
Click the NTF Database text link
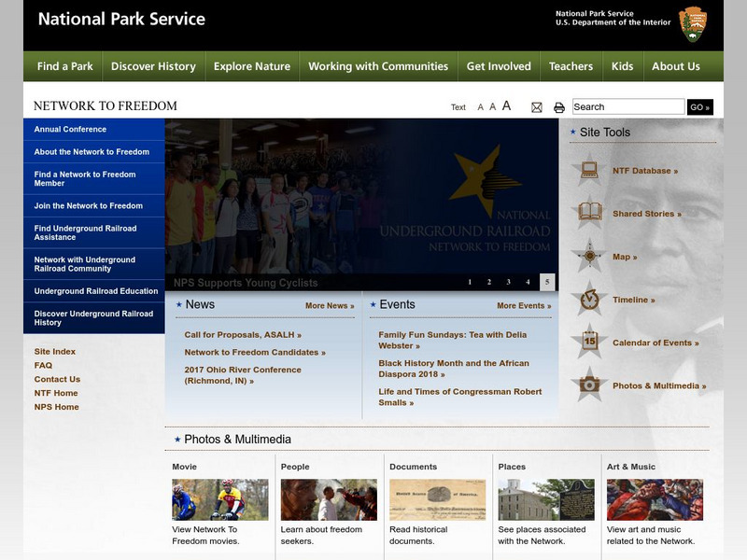pyautogui.click(x=645, y=171)
